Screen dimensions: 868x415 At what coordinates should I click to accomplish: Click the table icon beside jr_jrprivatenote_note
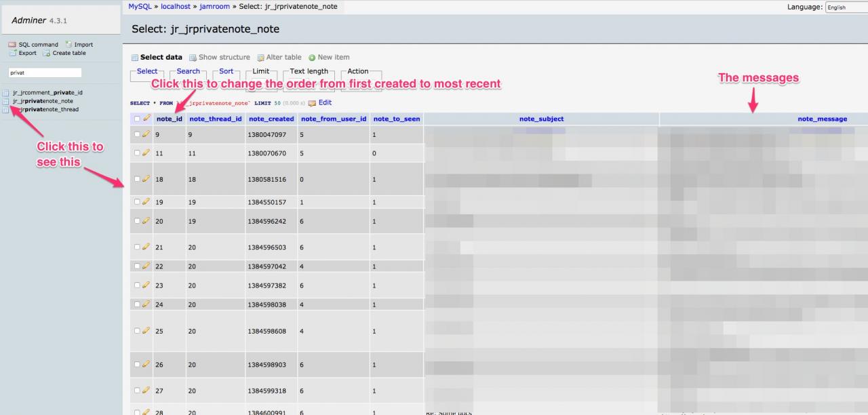[x=5, y=101]
